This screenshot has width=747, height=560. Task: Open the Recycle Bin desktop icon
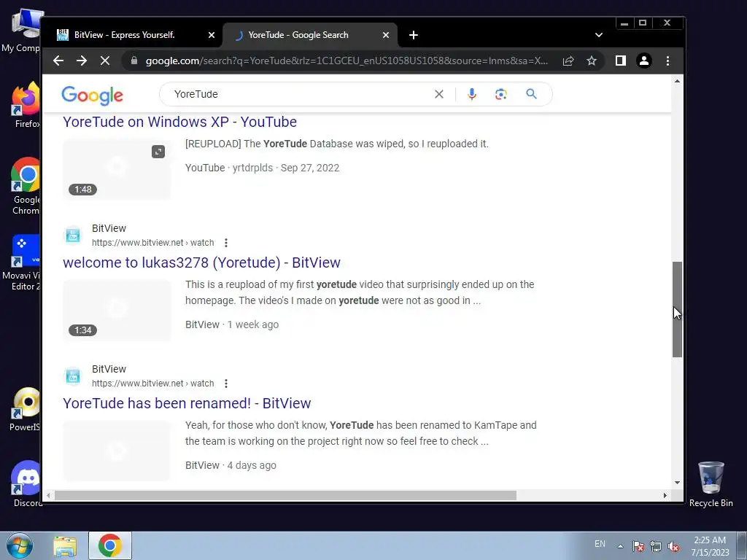[711, 483]
